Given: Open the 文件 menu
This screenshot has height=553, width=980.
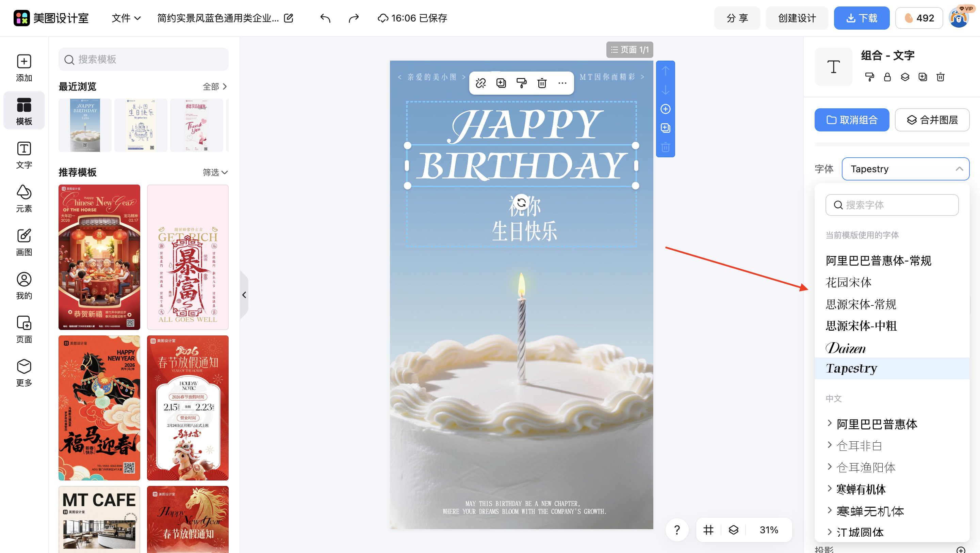Looking at the screenshot, I should click(x=126, y=18).
